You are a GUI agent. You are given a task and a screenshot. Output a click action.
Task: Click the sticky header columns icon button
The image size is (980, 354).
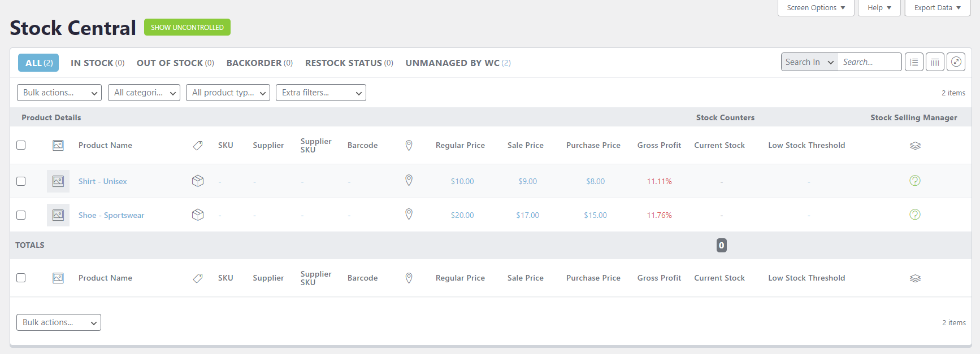point(935,62)
